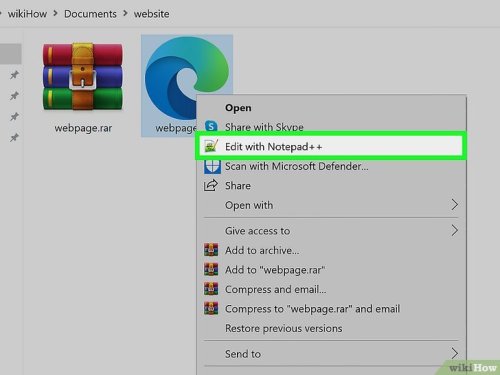This screenshot has height=375, width=500.
Task: Click WinRAR icon beside Add to "webpage.rar"
Action: tap(211, 269)
